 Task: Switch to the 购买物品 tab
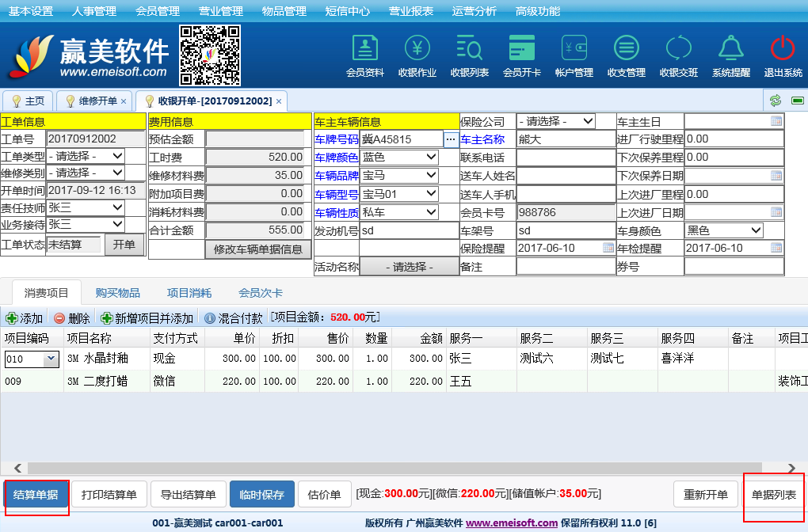coord(118,293)
